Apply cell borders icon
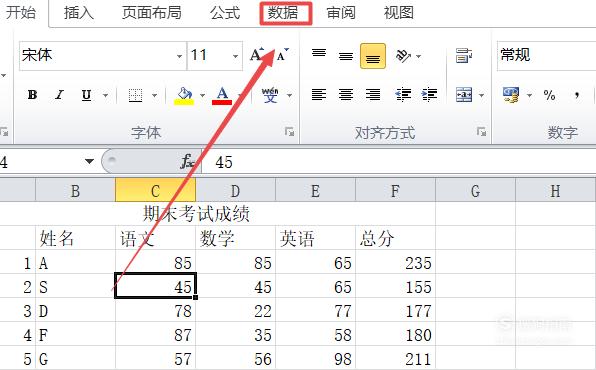The image size is (596, 370). 135,95
